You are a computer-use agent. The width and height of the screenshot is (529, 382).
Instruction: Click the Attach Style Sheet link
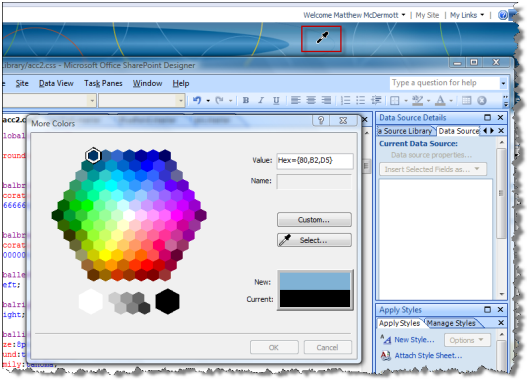coord(428,355)
